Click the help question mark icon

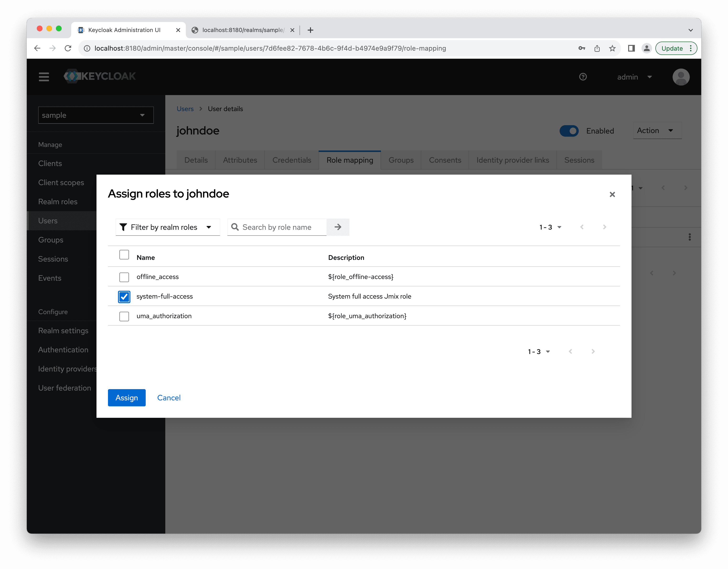coord(583,77)
